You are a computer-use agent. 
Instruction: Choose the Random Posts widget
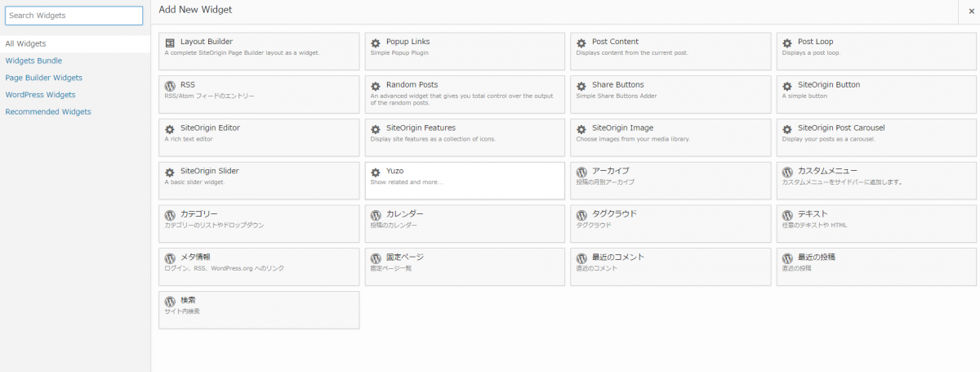[465, 94]
